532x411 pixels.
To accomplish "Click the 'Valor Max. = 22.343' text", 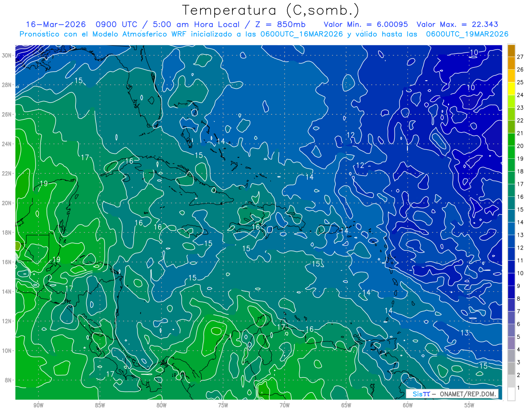I will (458, 24).
